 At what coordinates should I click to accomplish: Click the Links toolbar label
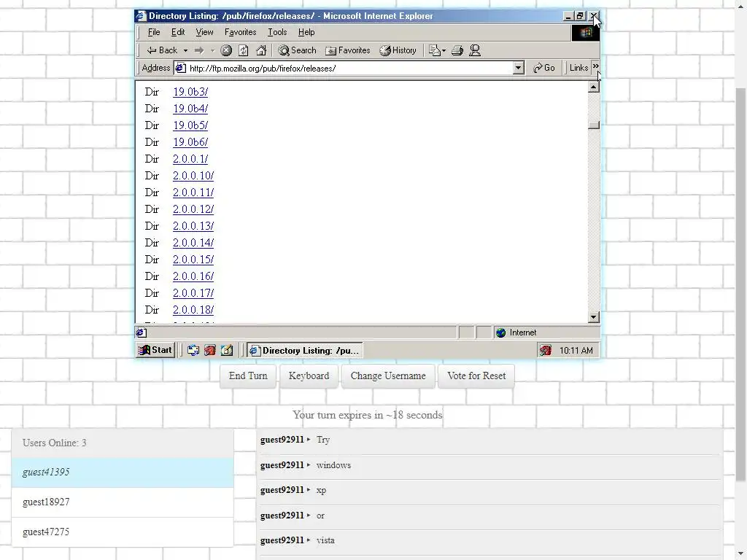(578, 68)
